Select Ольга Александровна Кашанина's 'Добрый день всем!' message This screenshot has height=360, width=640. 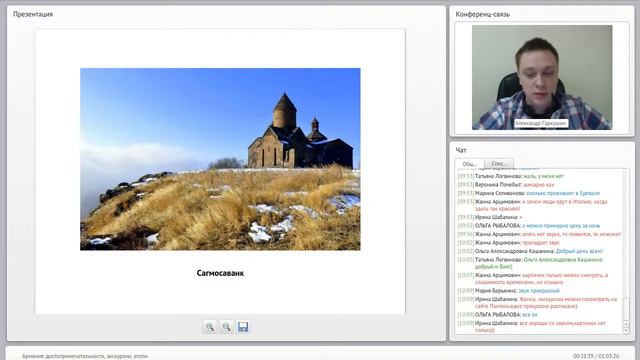tap(530, 251)
